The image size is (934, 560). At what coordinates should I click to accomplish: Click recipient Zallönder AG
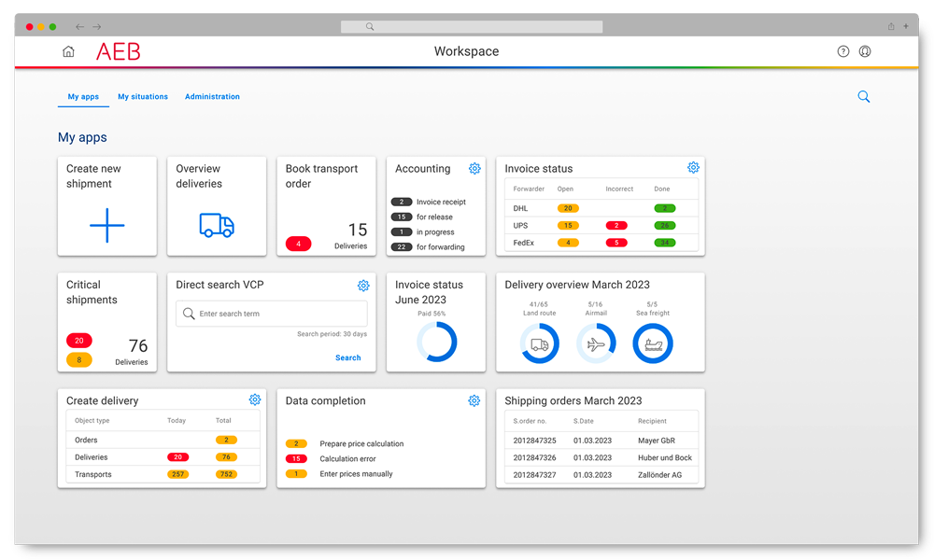click(659, 475)
